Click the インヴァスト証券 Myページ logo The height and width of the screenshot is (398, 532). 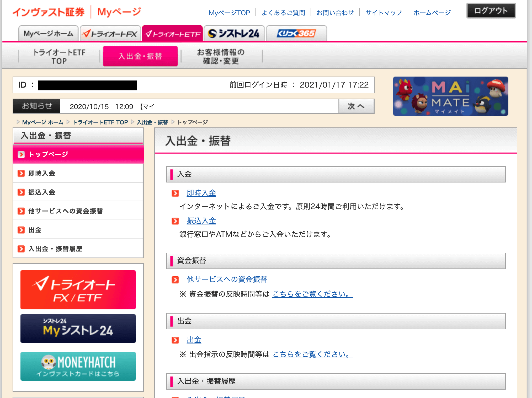click(77, 12)
